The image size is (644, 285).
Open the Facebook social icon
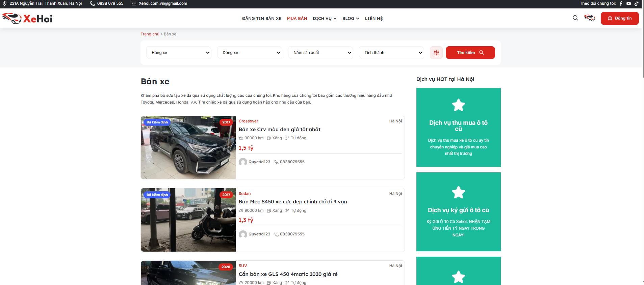621,3
